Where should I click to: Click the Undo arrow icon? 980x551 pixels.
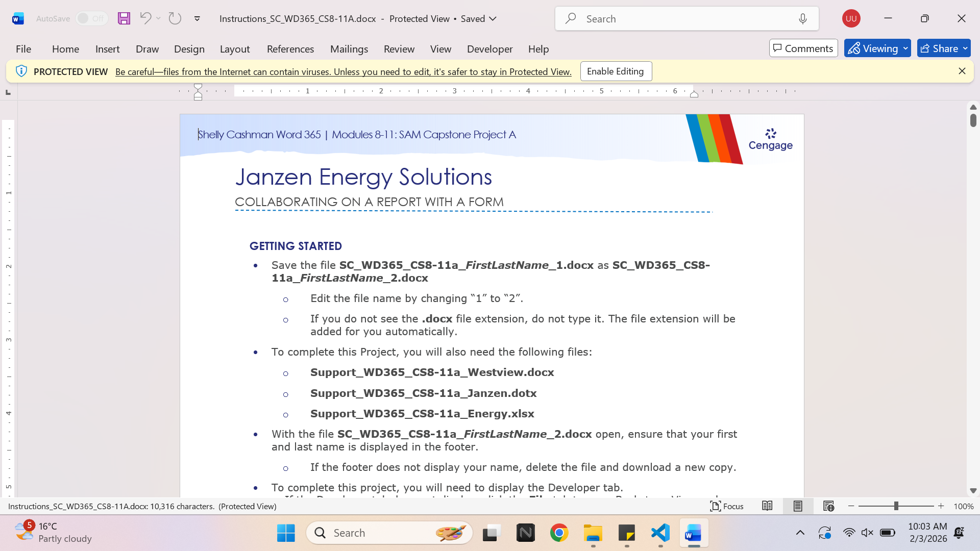pyautogui.click(x=145, y=18)
